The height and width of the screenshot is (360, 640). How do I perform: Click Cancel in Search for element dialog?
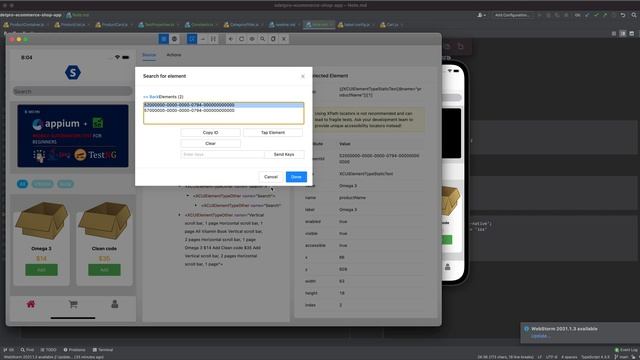pos(271,177)
